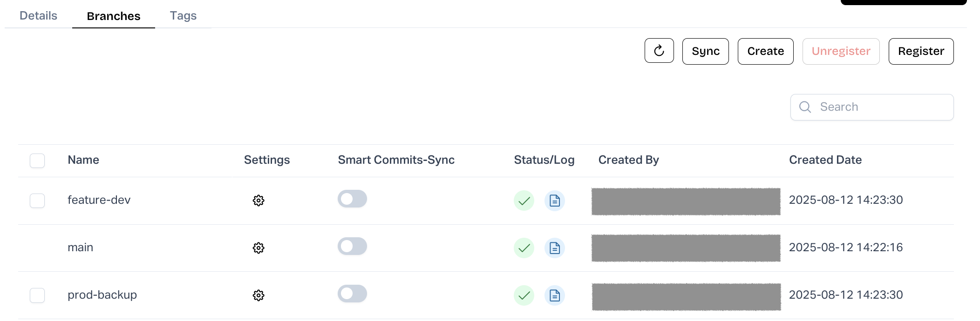Open settings gear for prod-backup branch
The width and height of the screenshot is (980, 321).
pos(259,295)
